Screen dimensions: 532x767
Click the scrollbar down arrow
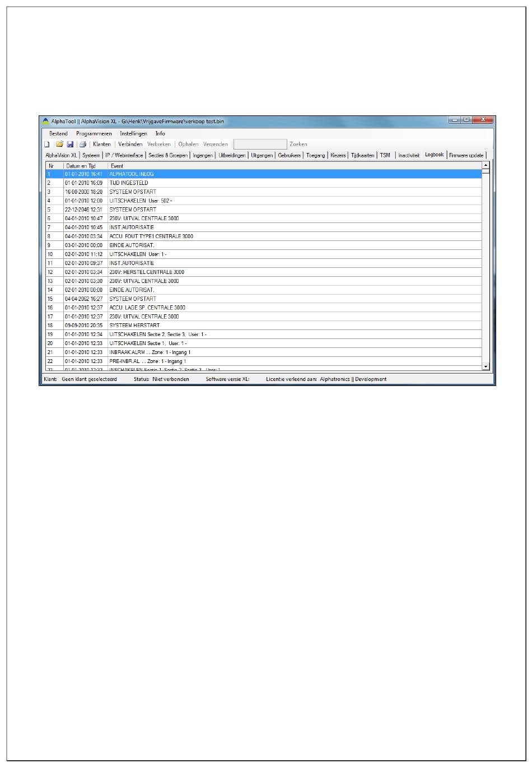(486, 366)
